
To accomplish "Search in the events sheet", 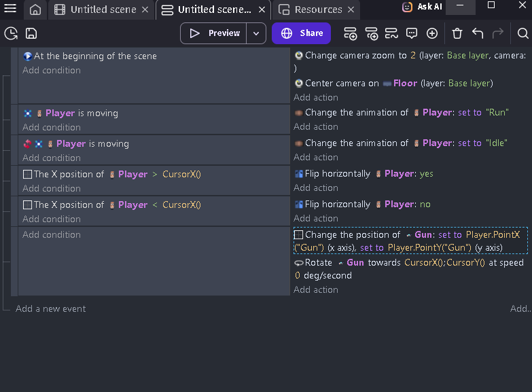I will 522,33.
